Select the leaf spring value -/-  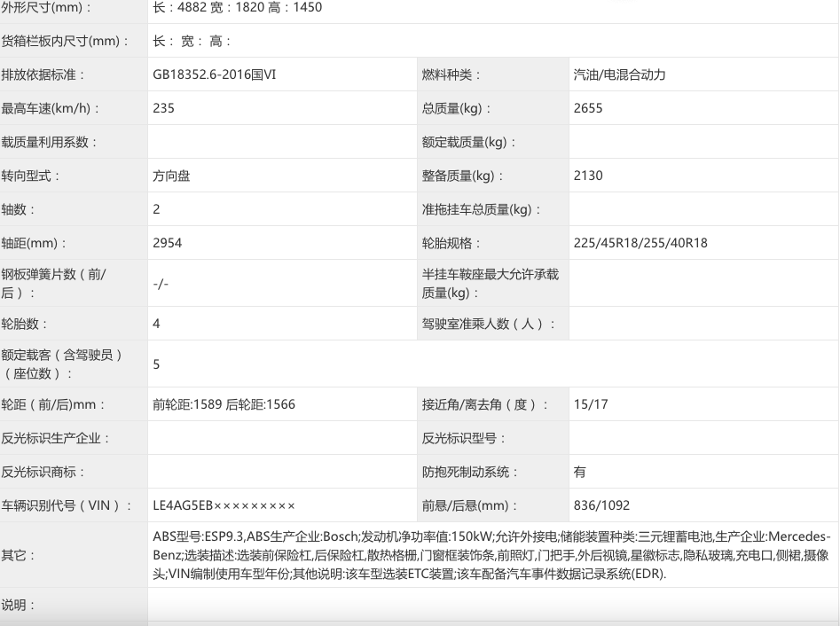coord(160,284)
